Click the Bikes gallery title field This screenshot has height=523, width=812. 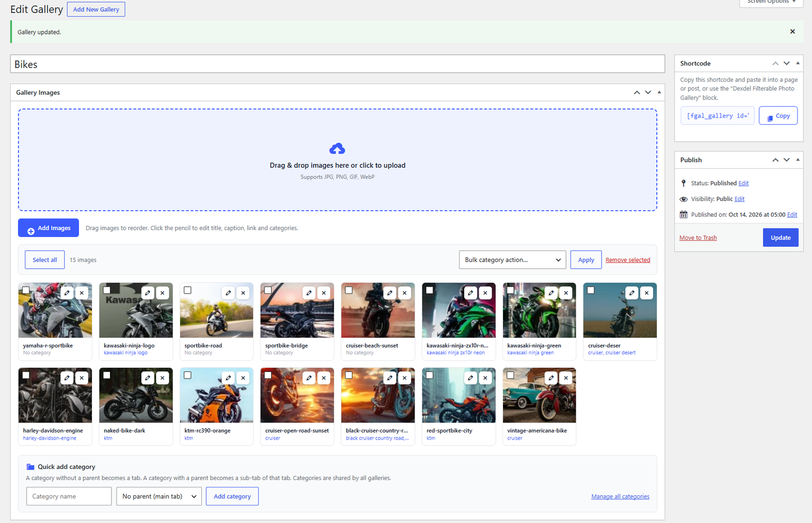337,64
